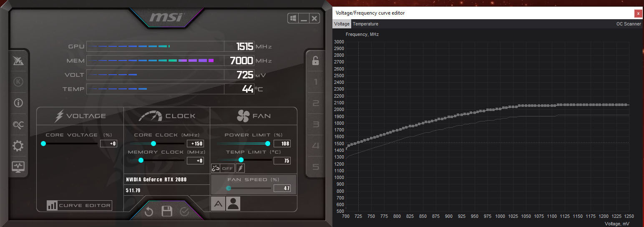Switch to the Temperature tab in curve editor

366,24
